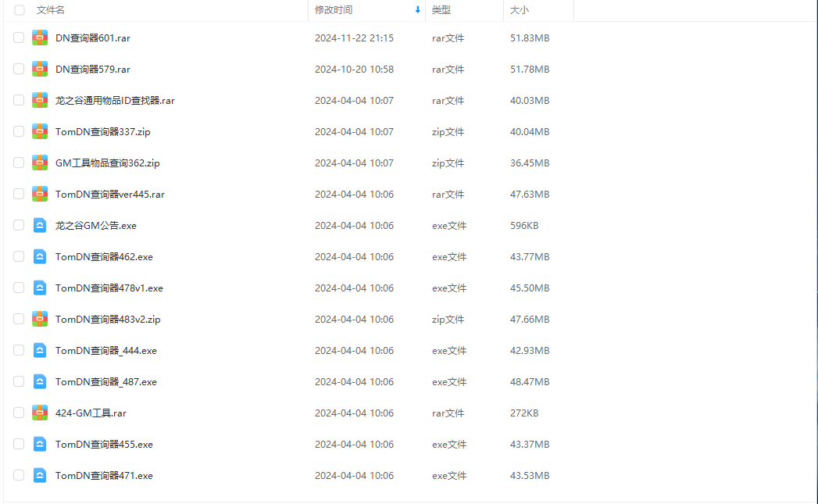
Task: Select checkbox of TomDN查询器478v1.exe
Action: (x=19, y=288)
